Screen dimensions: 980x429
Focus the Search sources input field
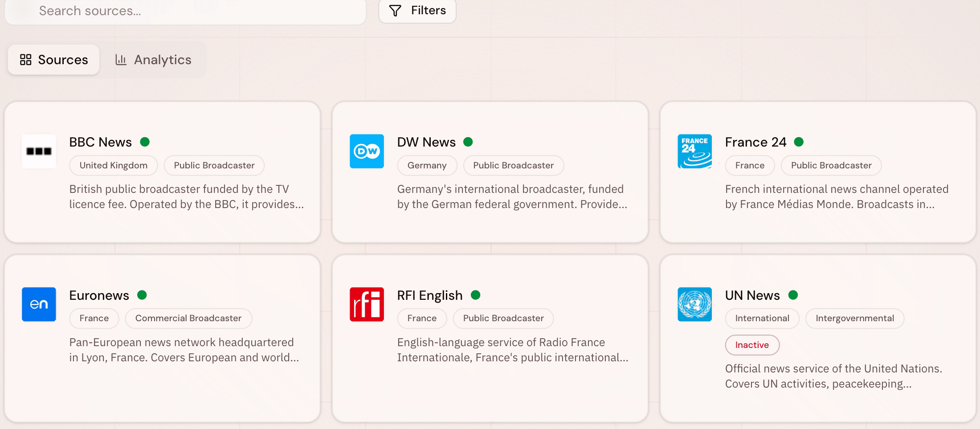(185, 11)
